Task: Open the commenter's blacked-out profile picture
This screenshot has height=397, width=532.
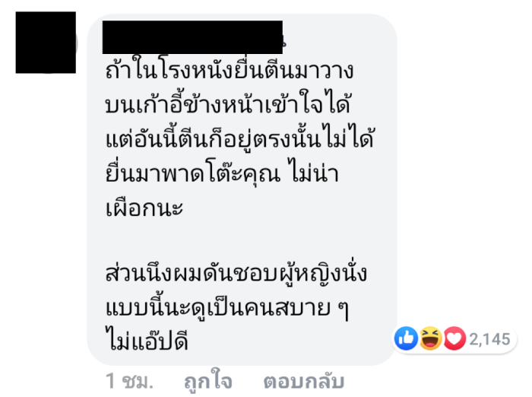Action: (x=46, y=43)
